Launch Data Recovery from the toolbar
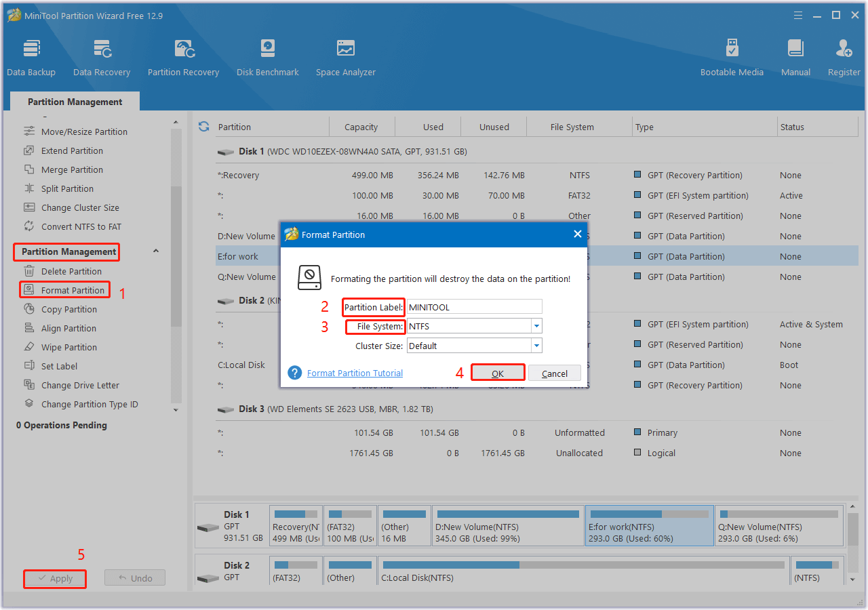 click(x=102, y=58)
